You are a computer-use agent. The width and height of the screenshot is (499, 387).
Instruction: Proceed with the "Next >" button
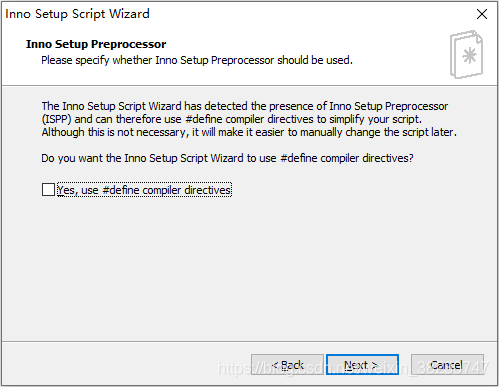pos(362,365)
